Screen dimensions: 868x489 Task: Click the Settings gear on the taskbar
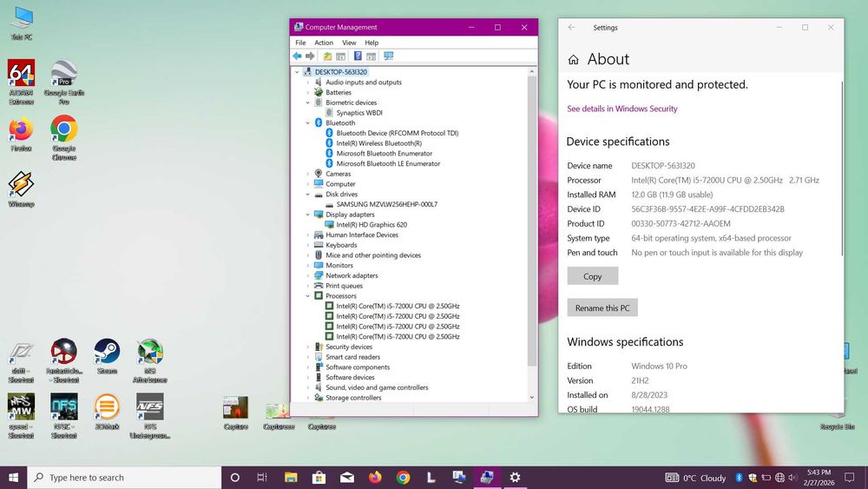515,478
